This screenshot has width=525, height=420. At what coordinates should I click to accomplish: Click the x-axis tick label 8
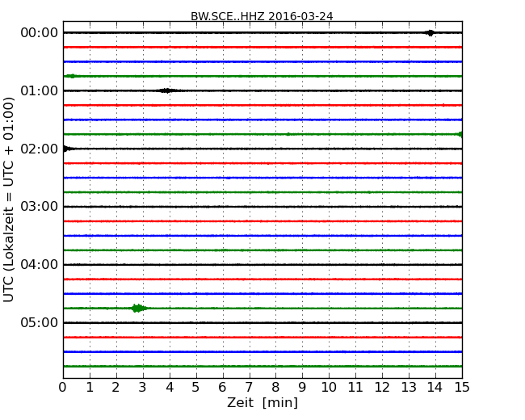tap(275, 387)
